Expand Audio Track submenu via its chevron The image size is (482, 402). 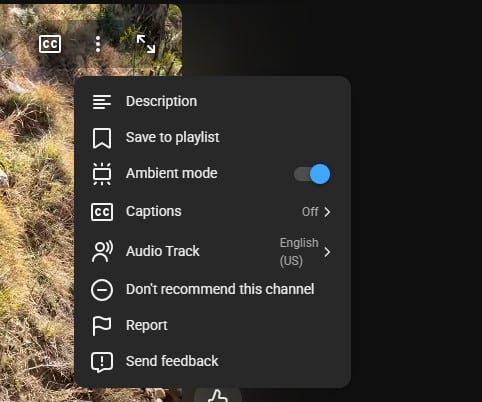327,252
